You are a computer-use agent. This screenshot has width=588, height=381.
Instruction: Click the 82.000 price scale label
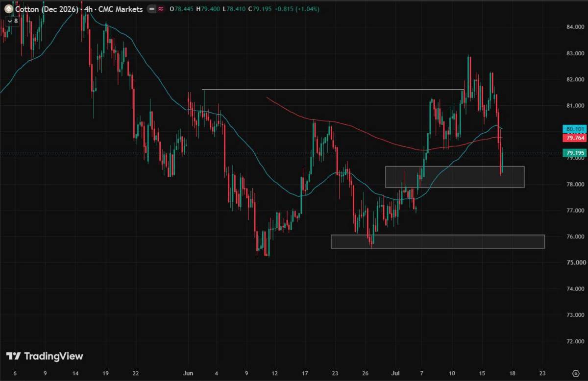tap(575, 79)
